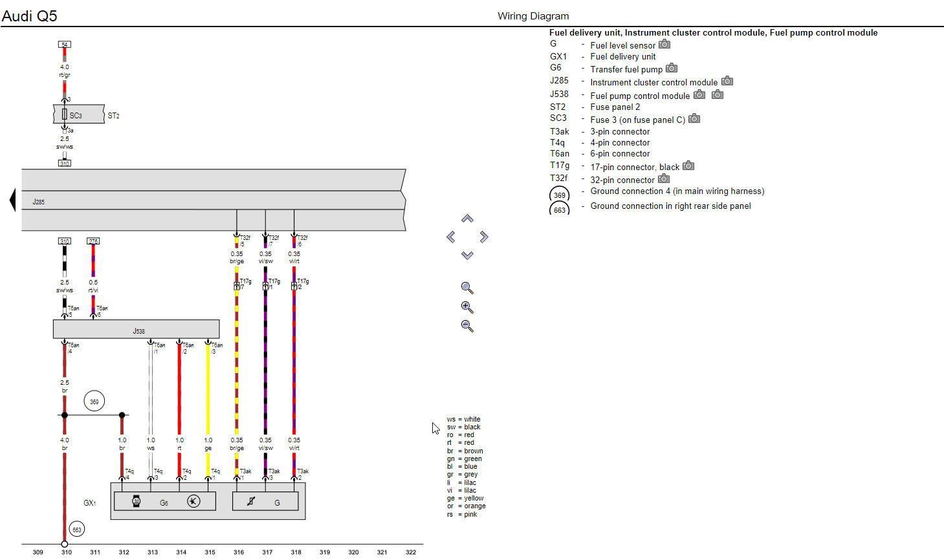Open second camera icon for Fuel pump control module
Viewport: 944px width, 560px height.
point(718,94)
